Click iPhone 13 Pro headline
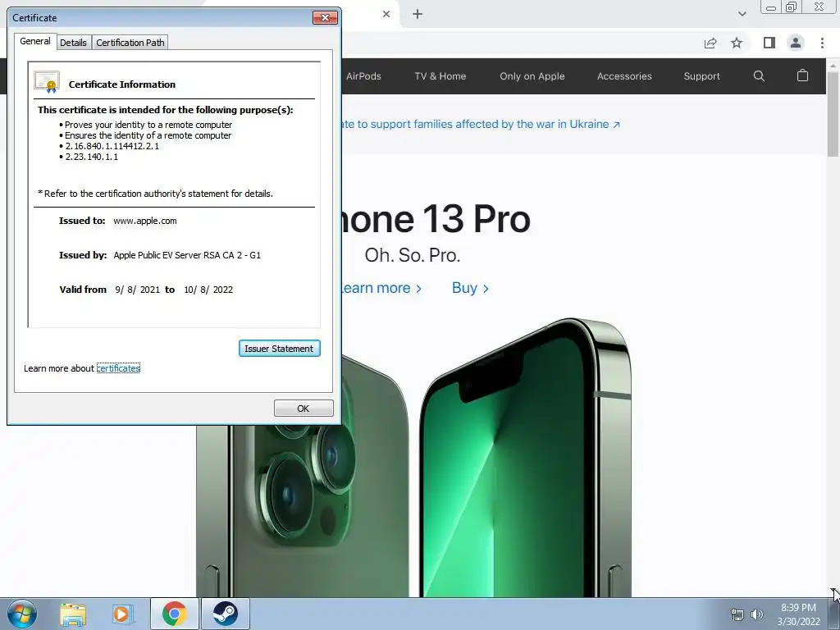This screenshot has height=630, width=840. (436, 219)
